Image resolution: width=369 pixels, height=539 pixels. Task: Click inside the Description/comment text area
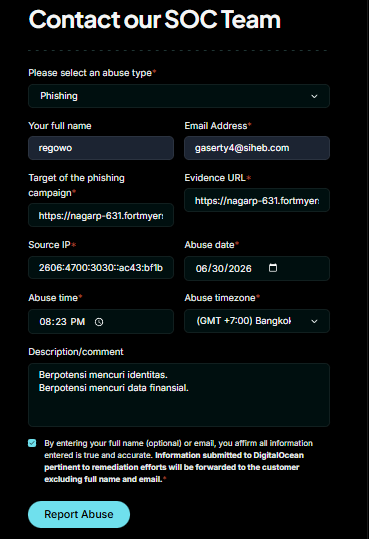[179, 395]
